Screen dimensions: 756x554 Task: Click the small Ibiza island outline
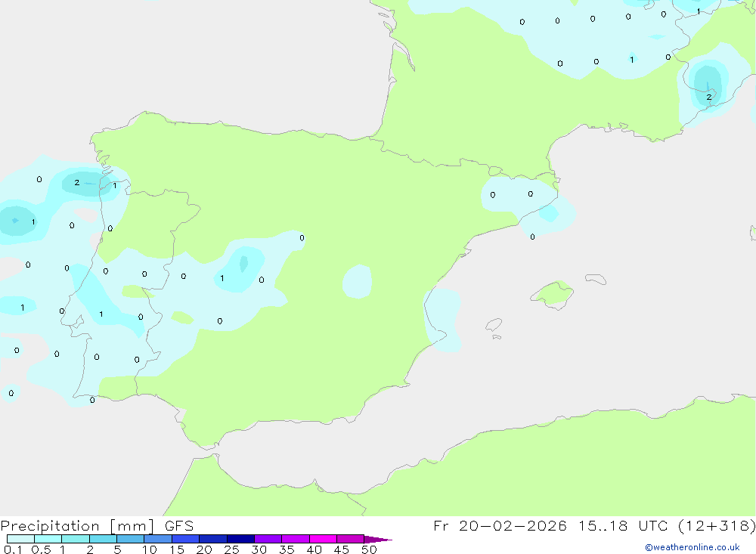[x=494, y=325]
